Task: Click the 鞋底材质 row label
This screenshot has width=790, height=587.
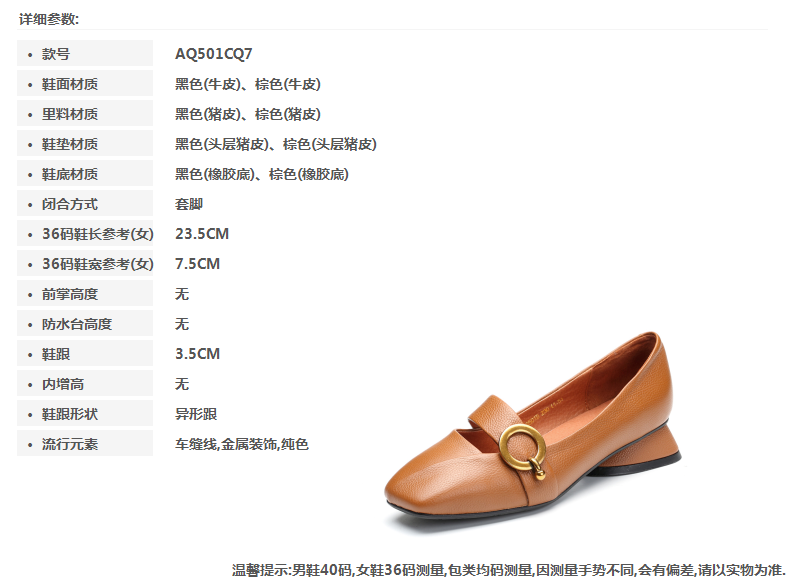Action: [x=85, y=174]
